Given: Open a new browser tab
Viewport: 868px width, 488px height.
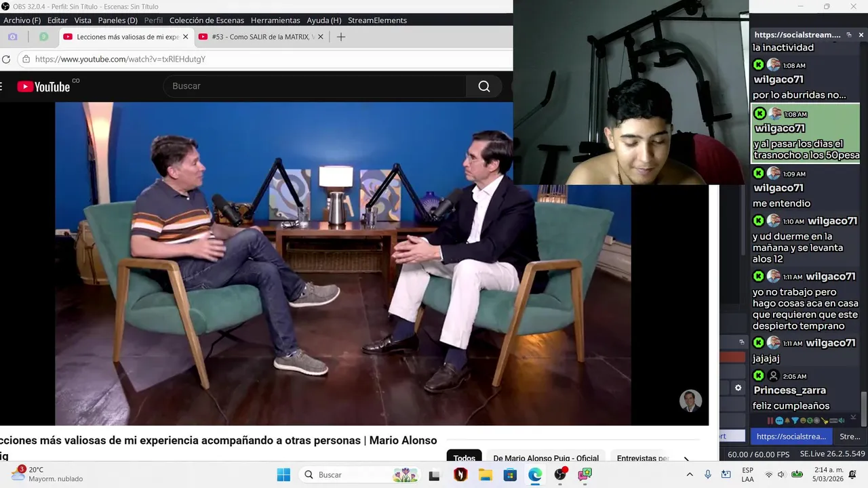Looking at the screenshot, I should coord(341,37).
